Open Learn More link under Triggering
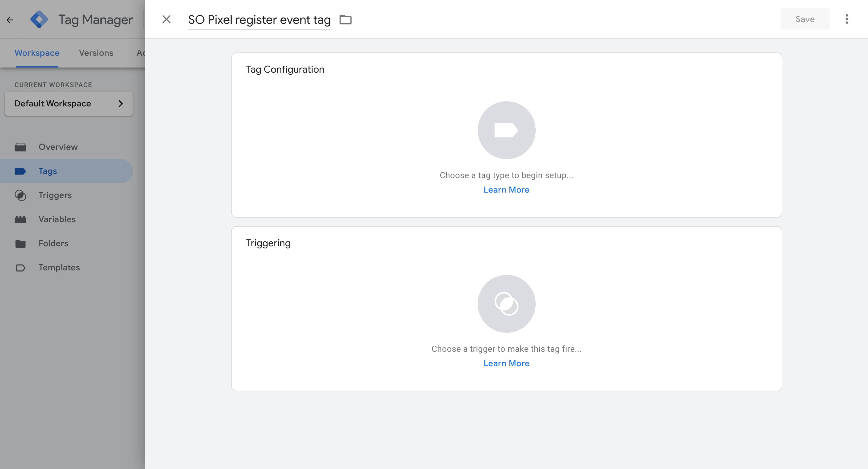This screenshot has width=868, height=469. tap(506, 363)
